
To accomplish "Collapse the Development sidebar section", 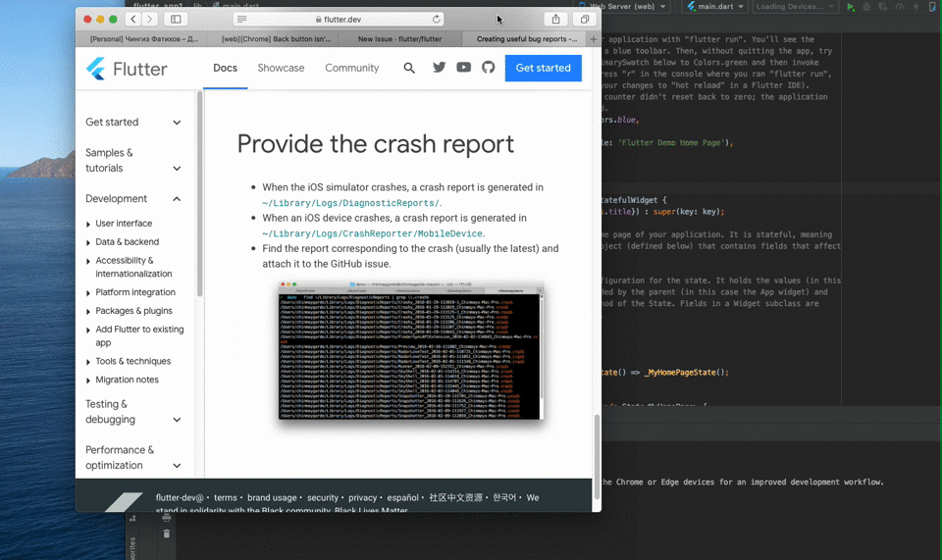I will coord(133,199).
